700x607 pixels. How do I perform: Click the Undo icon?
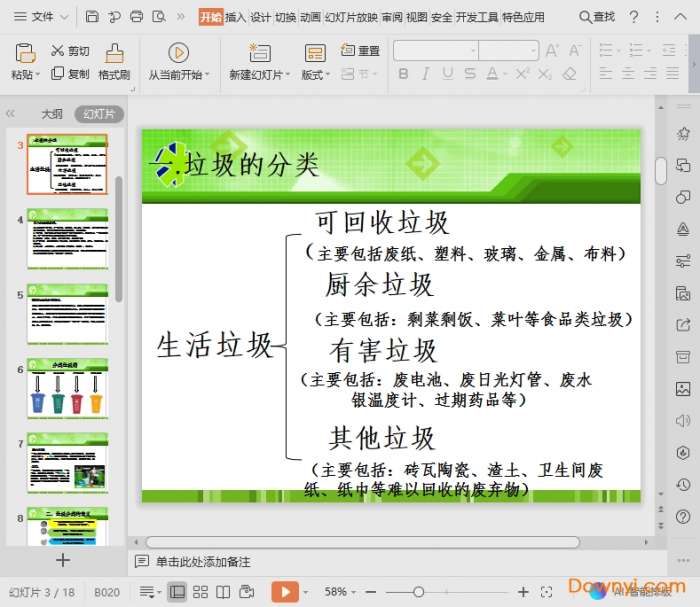114,17
